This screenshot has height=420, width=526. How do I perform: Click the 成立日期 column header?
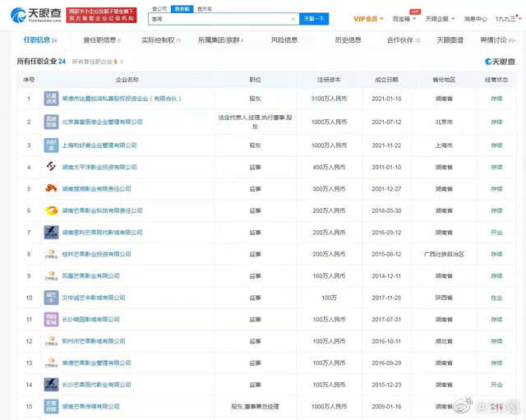[x=386, y=80]
